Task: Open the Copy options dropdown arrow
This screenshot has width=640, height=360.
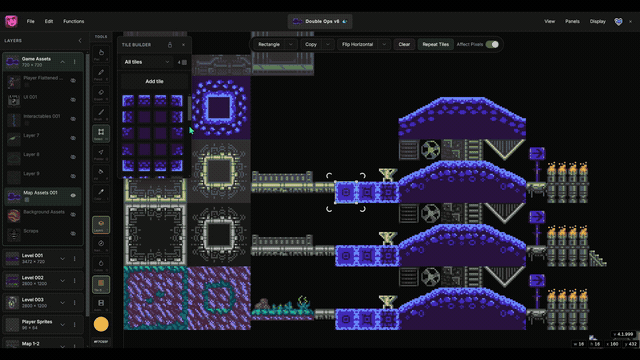Action: pyautogui.click(x=328, y=44)
